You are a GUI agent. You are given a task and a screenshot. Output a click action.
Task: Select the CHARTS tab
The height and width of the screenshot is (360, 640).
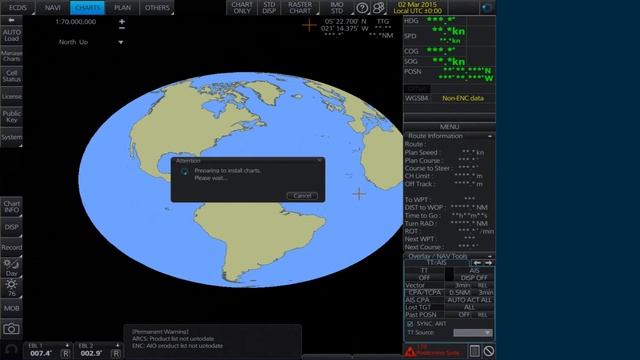(x=87, y=8)
